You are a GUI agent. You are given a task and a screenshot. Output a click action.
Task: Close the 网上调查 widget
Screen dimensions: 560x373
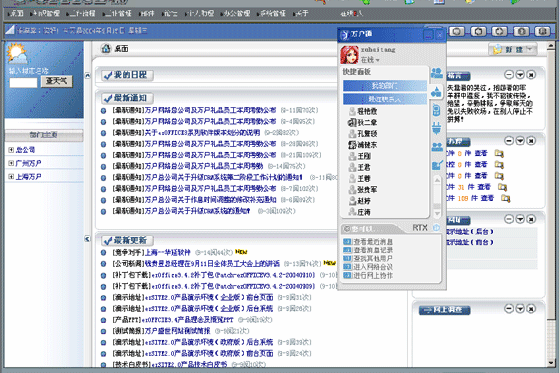[531, 308]
